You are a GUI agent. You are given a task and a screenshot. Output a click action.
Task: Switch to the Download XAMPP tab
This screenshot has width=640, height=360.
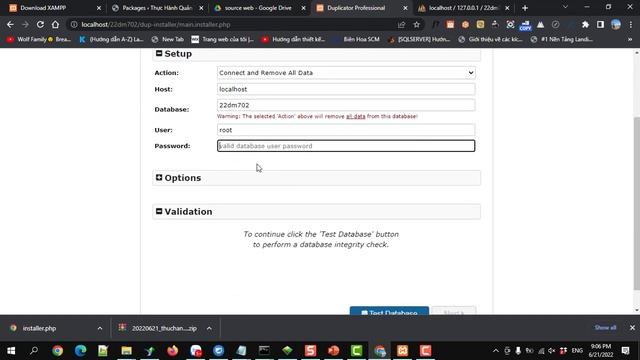coord(43,8)
